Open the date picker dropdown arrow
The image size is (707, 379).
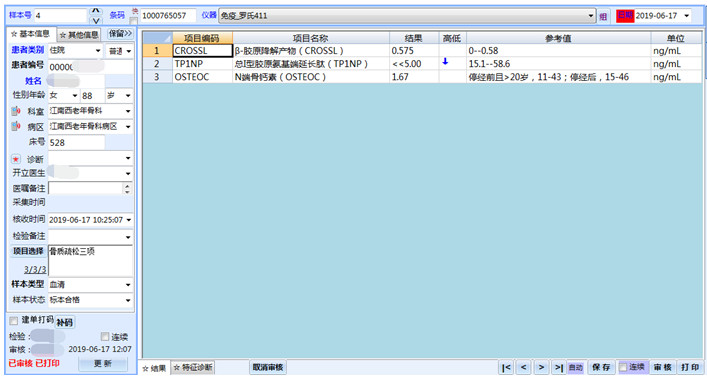pos(687,16)
